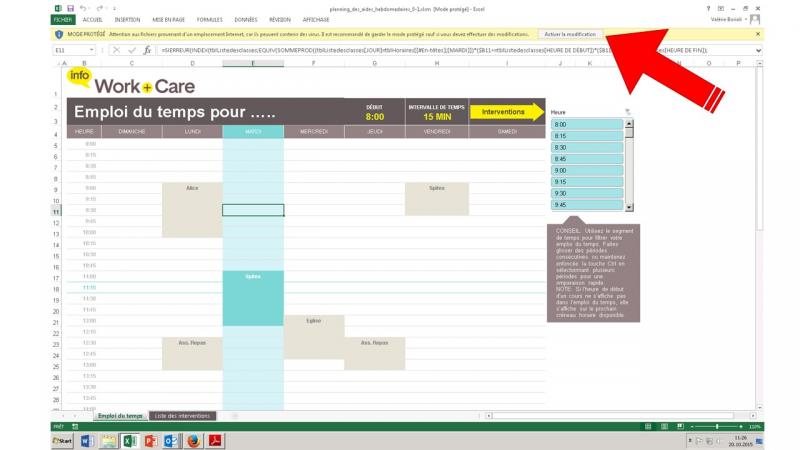Toggle the 9:45 slicer item
This screenshot has width=800, height=450.
(x=587, y=205)
